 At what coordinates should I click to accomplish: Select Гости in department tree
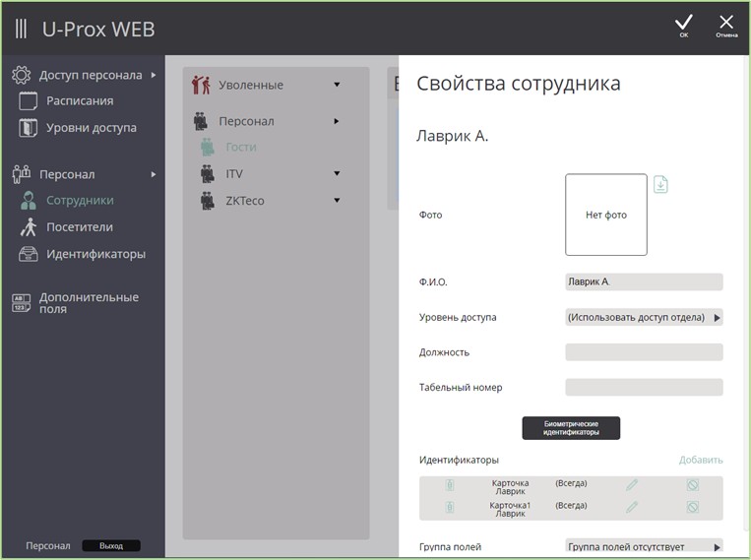(241, 147)
